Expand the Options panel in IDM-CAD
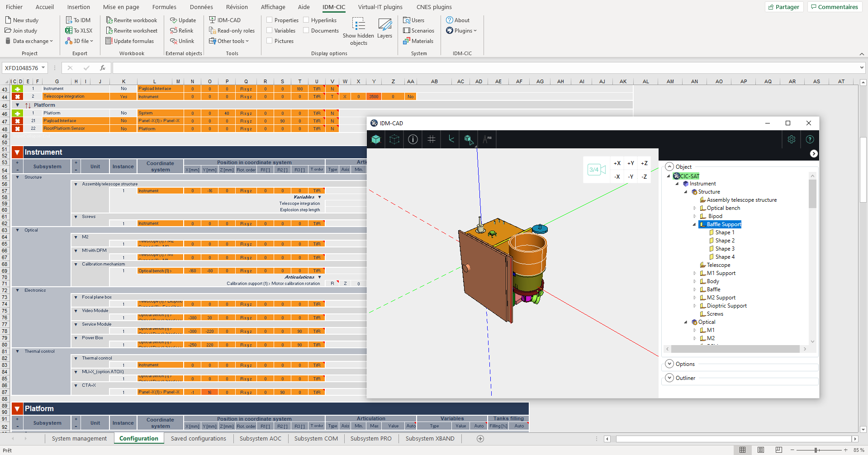Image resolution: width=868 pixels, height=455 pixels. coord(669,364)
